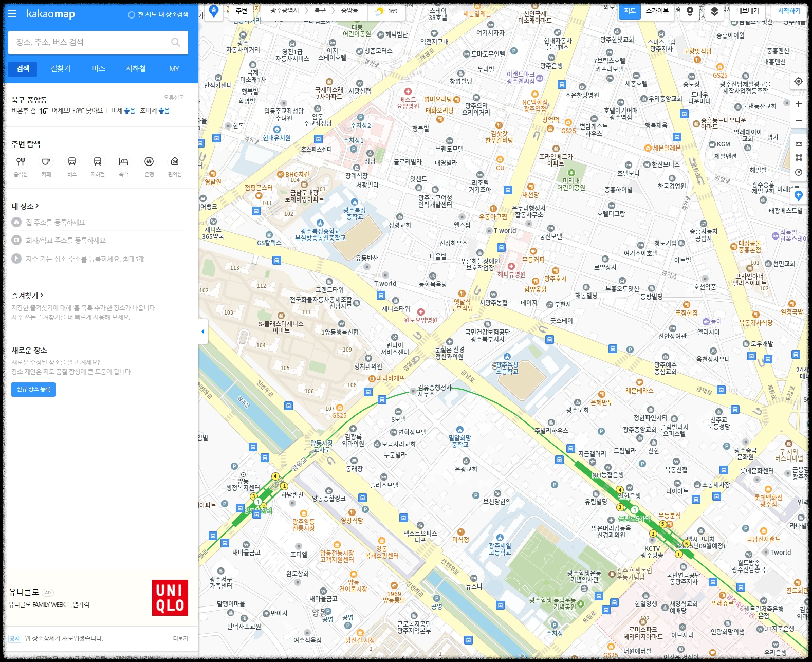
Task: Click 회사/학교 주소를 등록하세요 text
Action: pyautogui.click(x=66, y=240)
